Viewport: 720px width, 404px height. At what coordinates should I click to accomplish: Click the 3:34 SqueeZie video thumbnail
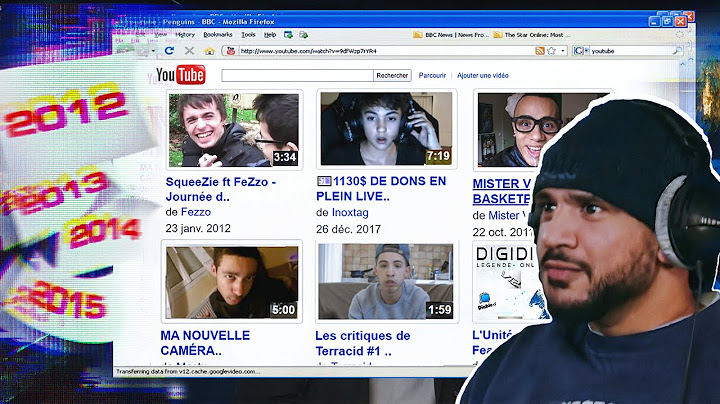point(234,130)
